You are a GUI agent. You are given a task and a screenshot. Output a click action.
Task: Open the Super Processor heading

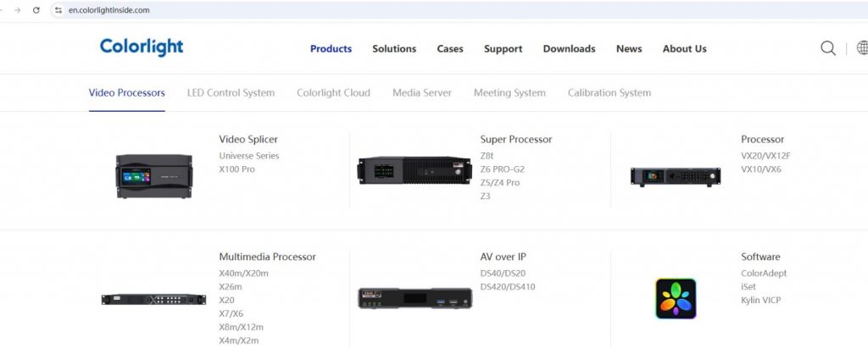516,140
